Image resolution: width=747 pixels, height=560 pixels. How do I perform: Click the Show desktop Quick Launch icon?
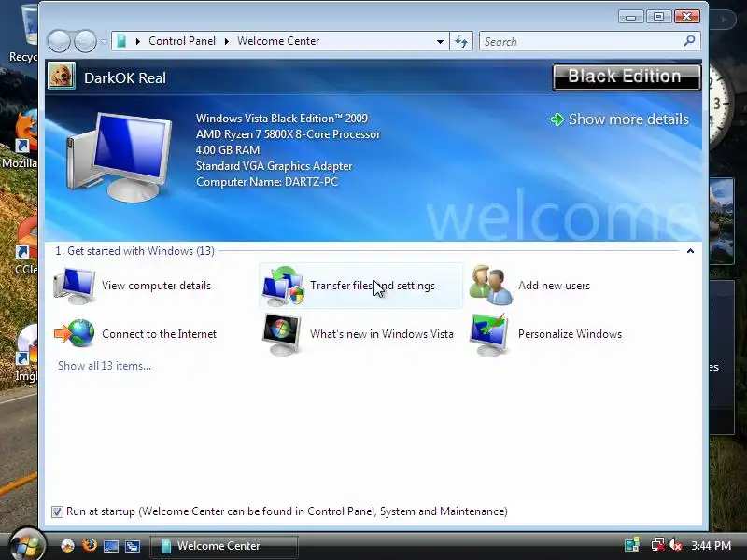[111, 546]
